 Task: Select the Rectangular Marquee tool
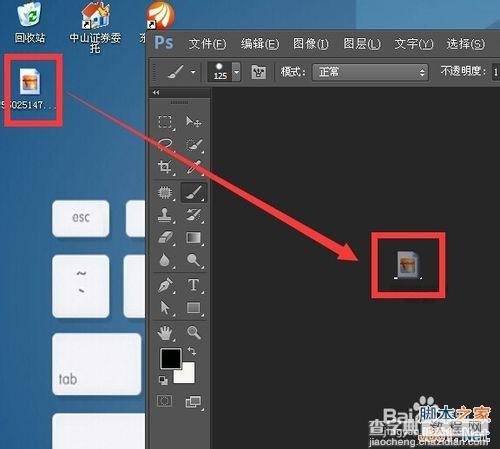click(x=165, y=122)
